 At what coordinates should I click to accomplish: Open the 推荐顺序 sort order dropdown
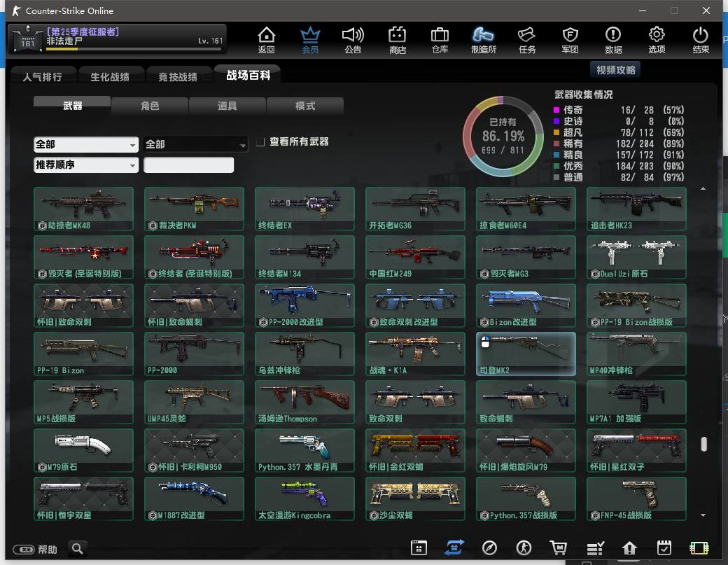pos(86,165)
